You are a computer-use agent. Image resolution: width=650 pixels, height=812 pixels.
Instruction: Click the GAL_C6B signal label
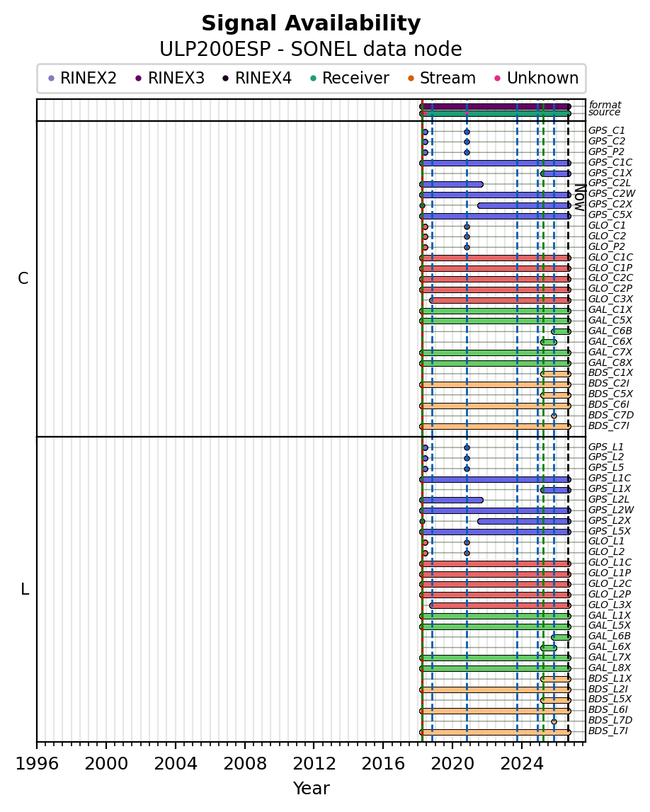click(610, 331)
